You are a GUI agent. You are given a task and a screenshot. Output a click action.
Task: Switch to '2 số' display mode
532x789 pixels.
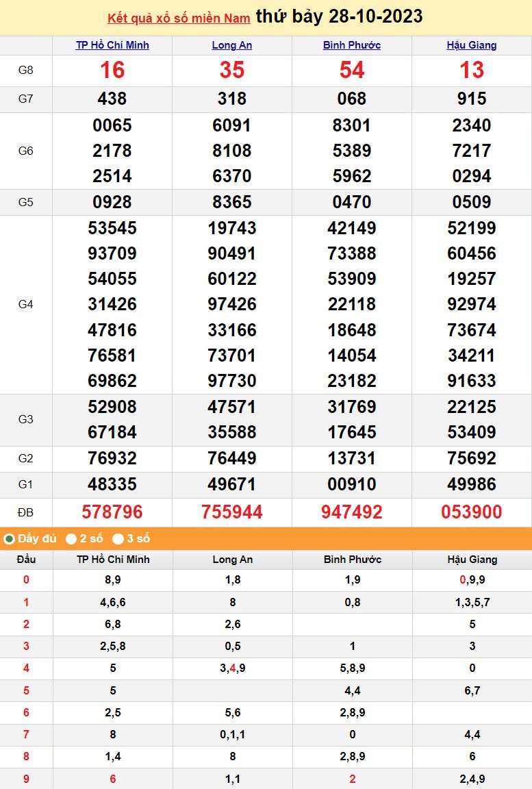71,539
